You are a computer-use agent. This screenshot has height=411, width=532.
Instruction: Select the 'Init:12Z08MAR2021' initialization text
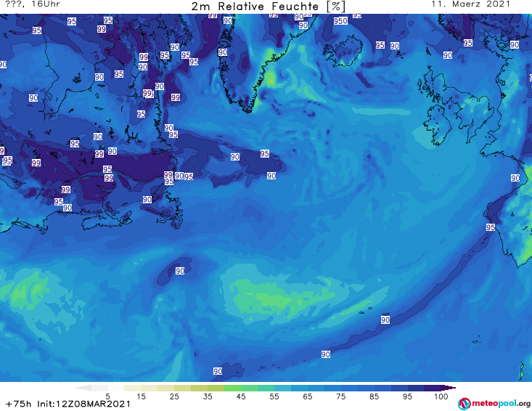[83, 404]
